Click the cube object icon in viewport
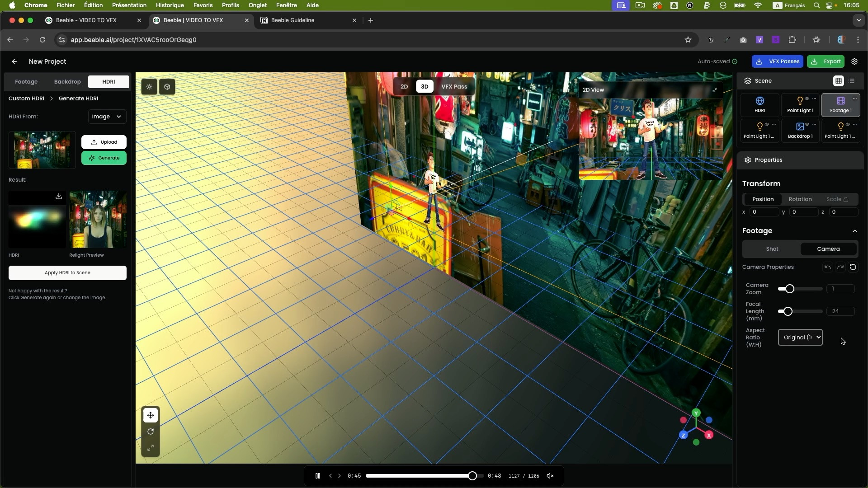This screenshot has height=488, width=868. coord(167,87)
